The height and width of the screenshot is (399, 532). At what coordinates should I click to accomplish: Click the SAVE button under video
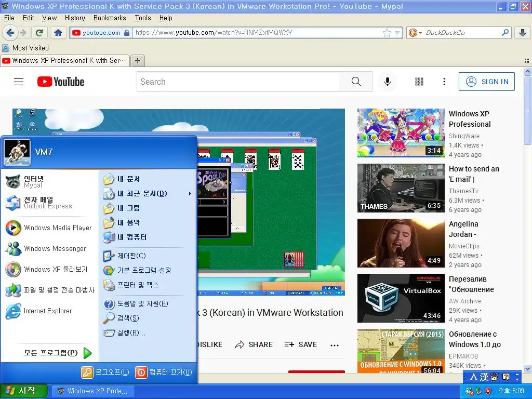point(301,344)
